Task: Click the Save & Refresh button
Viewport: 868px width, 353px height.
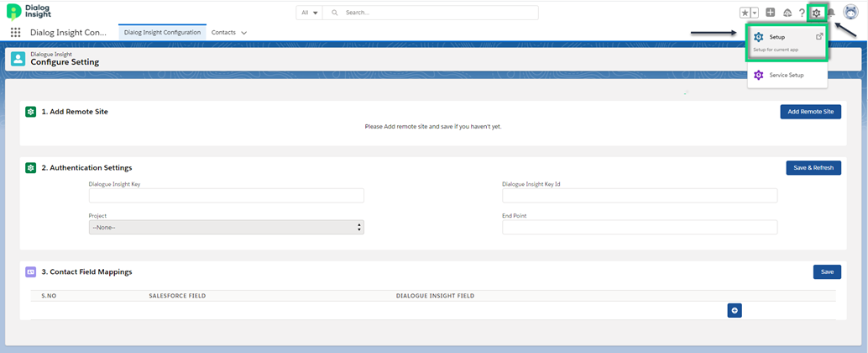Action: point(813,167)
